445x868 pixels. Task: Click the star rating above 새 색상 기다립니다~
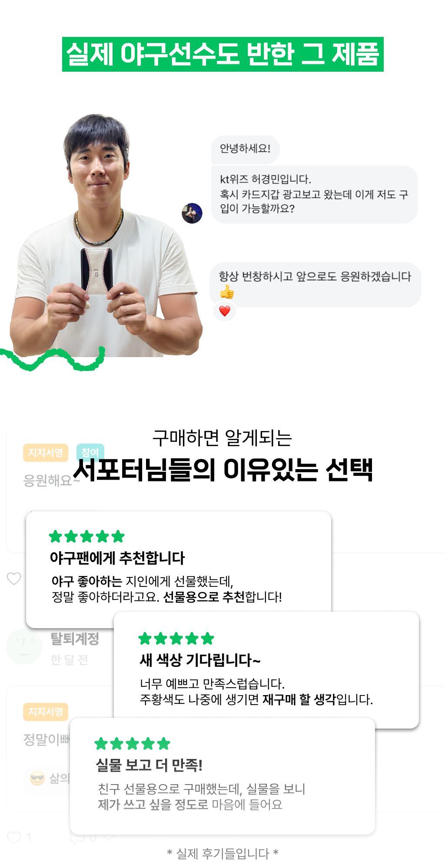tap(176, 639)
